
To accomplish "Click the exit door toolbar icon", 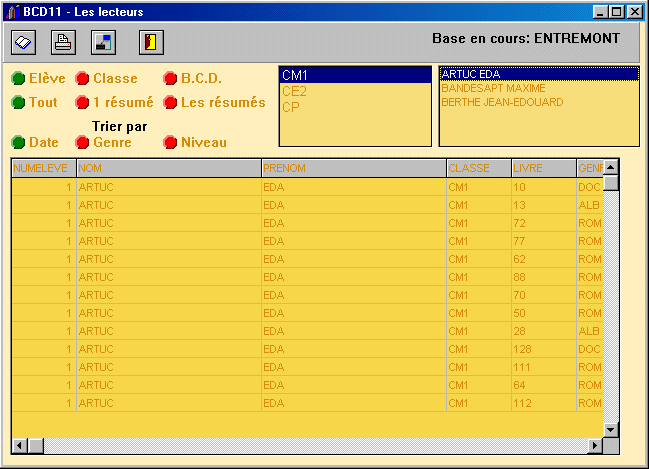I will 151,42.
